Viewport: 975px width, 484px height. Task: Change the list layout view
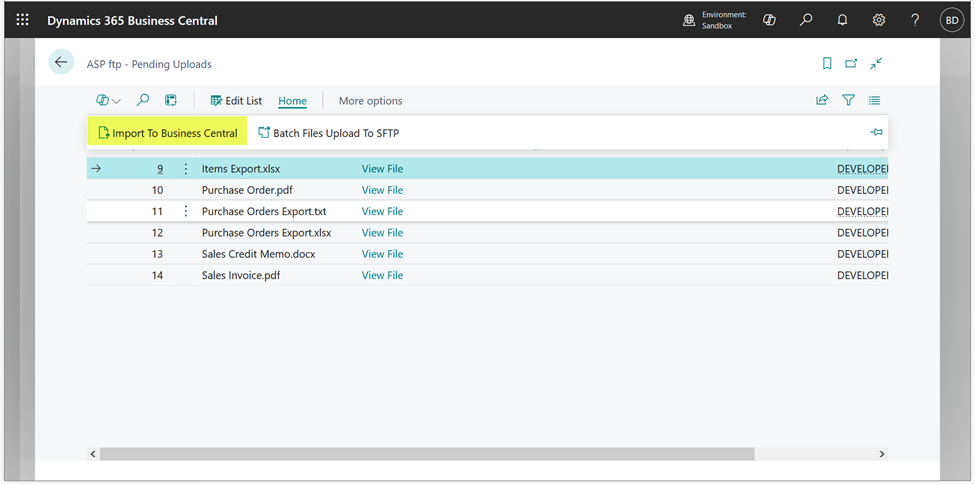pos(875,100)
